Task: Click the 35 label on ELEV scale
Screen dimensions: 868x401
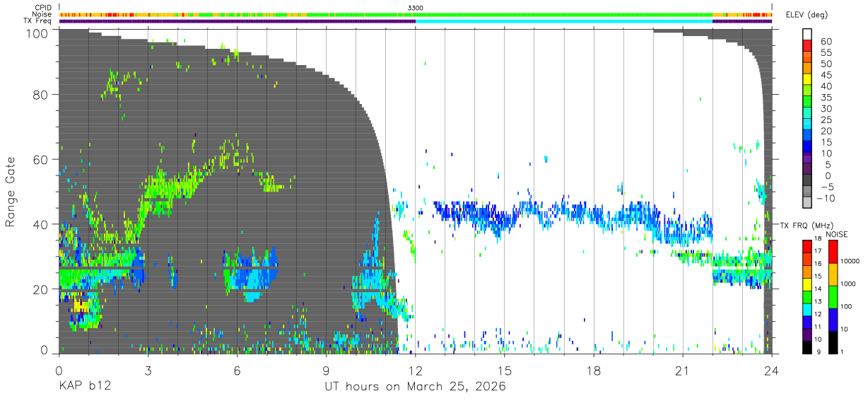Action: pos(826,98)
